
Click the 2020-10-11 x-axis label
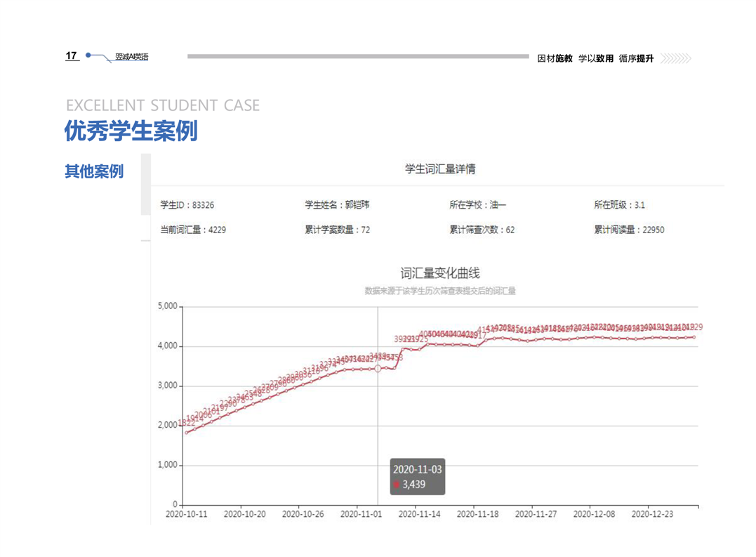186,514
